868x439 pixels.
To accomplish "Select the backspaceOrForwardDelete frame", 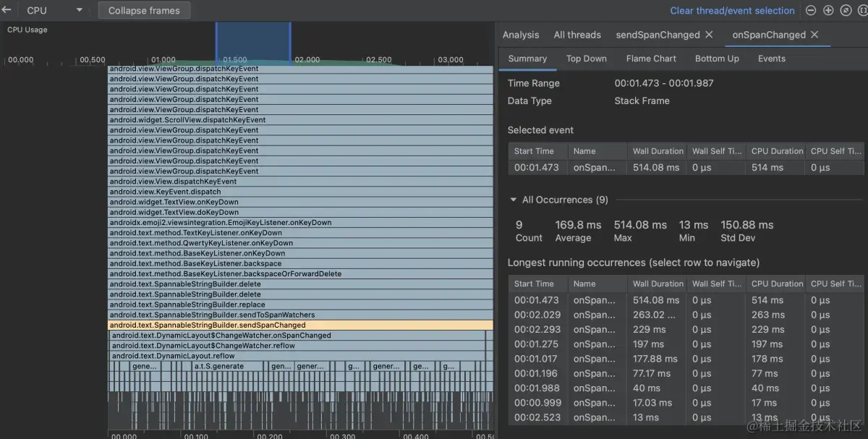I will [x=301, y=274].
